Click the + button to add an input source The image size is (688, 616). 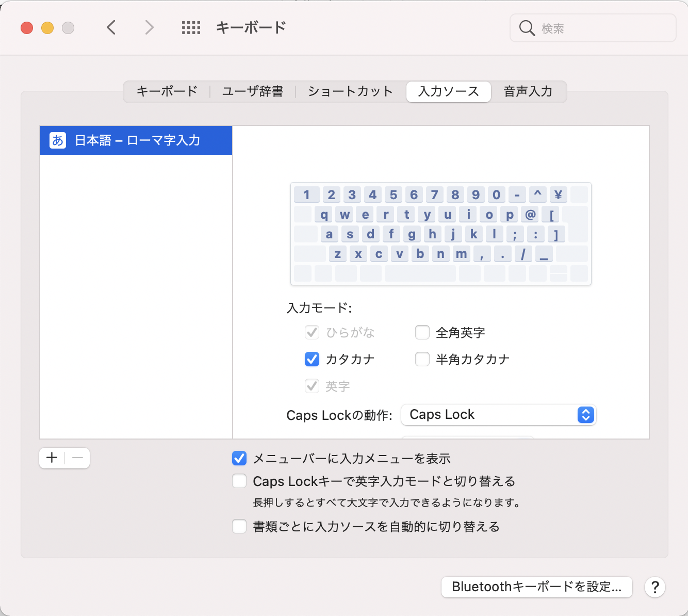[51, 458]
